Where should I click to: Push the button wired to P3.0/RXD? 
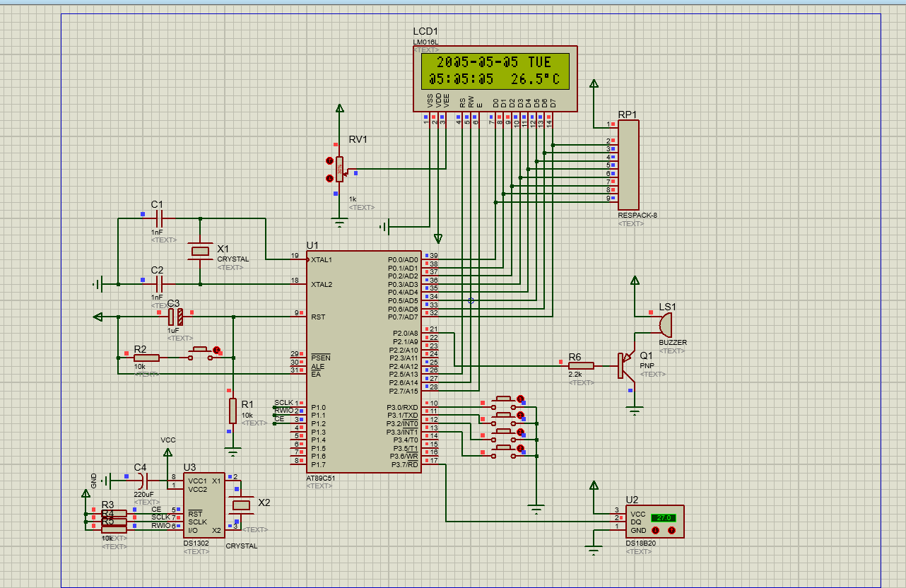(504, 401)
